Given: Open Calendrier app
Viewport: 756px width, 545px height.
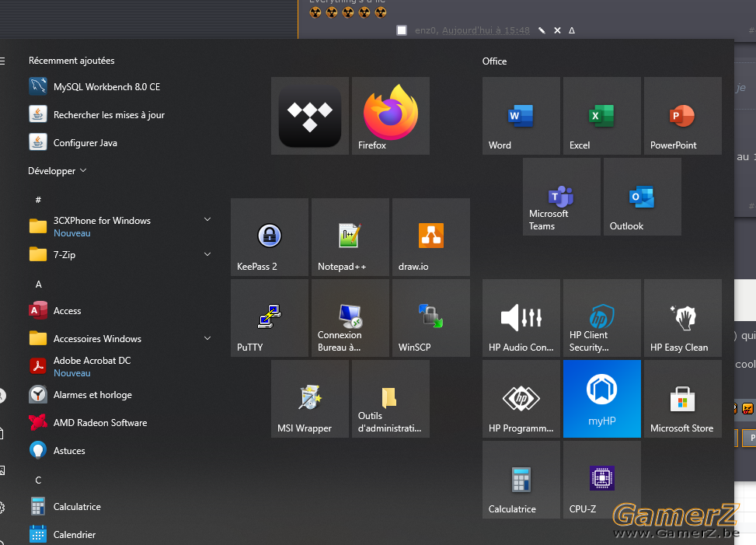Looking at the screenshot, I should [x=120, y=534].
